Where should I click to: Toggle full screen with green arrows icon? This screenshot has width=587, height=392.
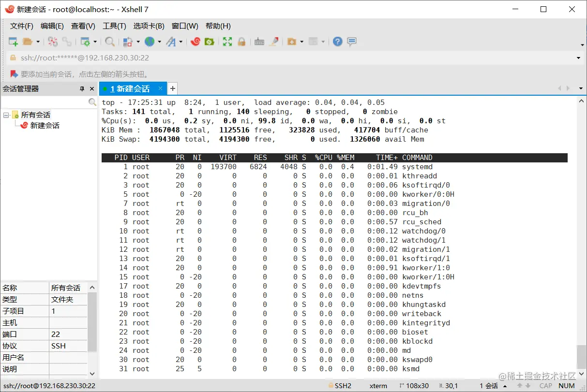point(227,42)
